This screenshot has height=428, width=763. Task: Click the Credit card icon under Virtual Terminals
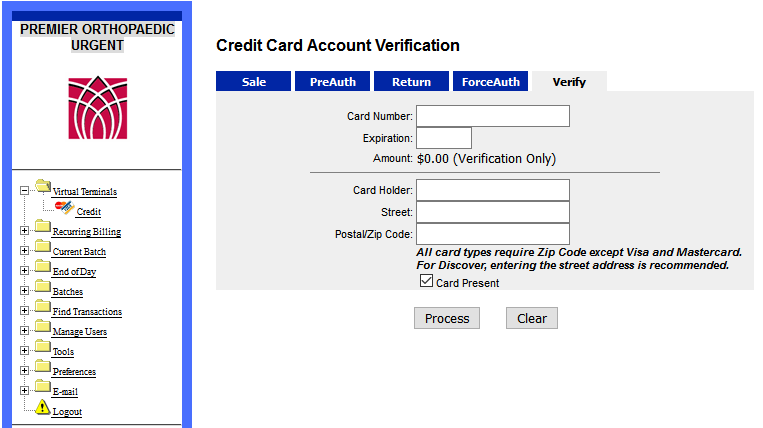[x=64, y=208]
